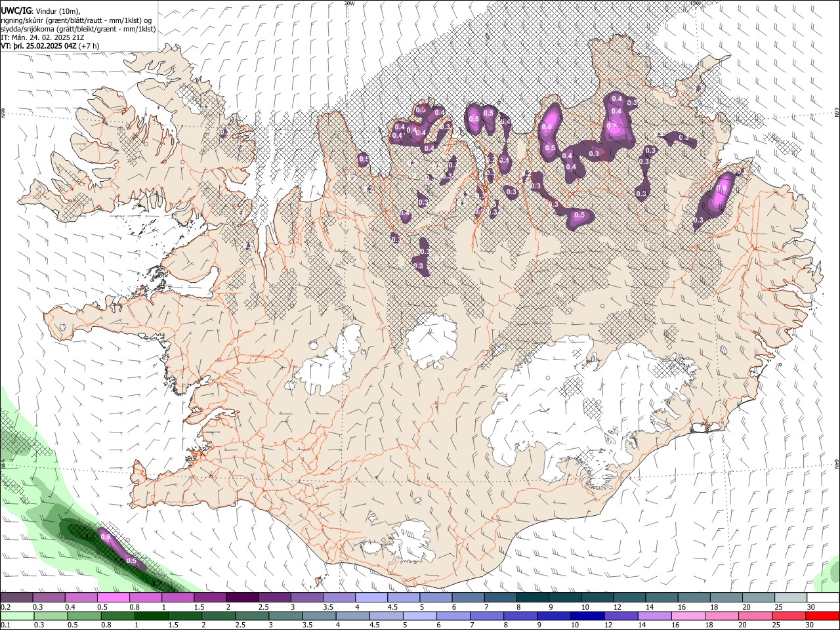Viewport: 840px width, 630px height.
Task: Select the bright pink 0.5 swatch, upper bar
Action: coord(113,598)
